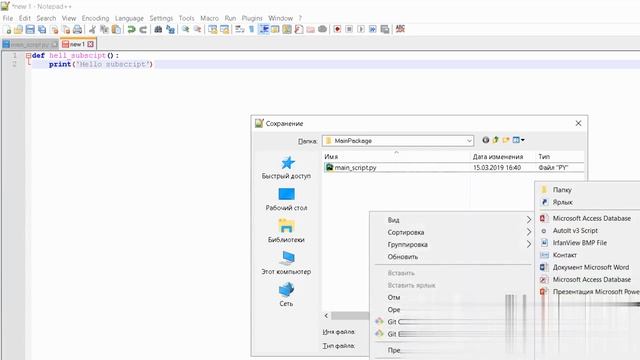Click the ABC spell check icon
Viewport: 640px width, 360px height.
[x=400, y=29]
